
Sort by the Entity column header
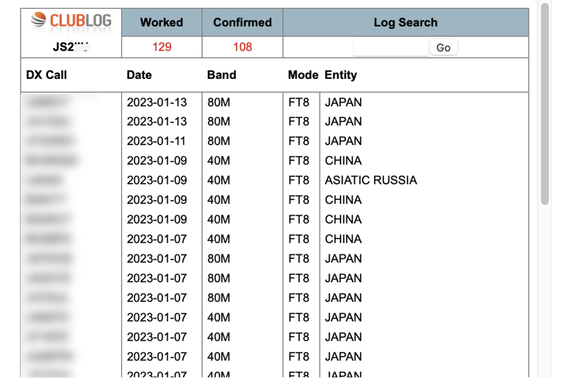click(x=340, y=75)
